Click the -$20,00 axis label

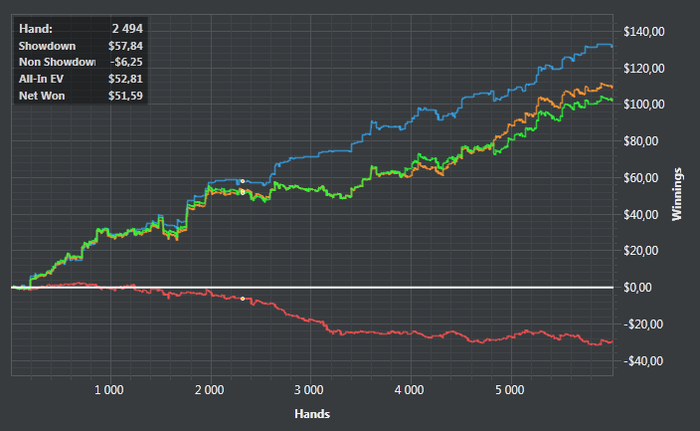coord(643,324)
